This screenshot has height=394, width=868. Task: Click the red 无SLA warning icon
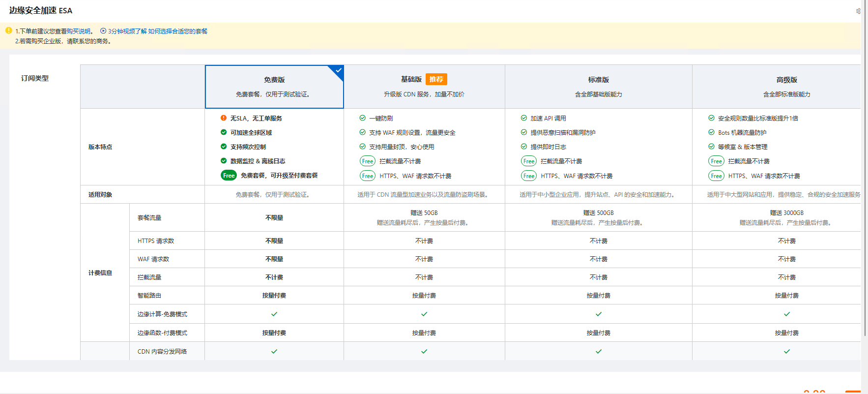224,118
